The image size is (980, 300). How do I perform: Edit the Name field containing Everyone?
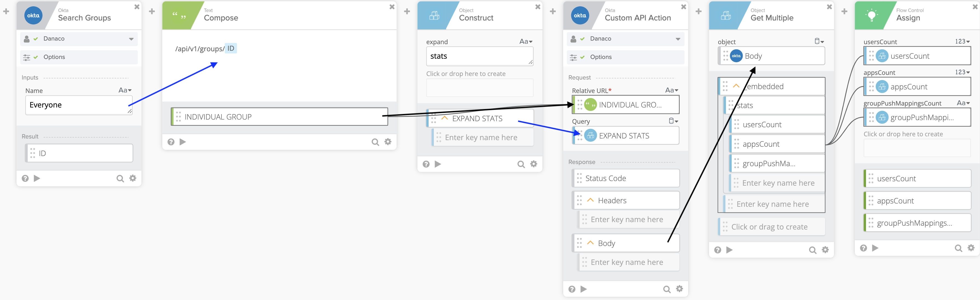(79, 105)
